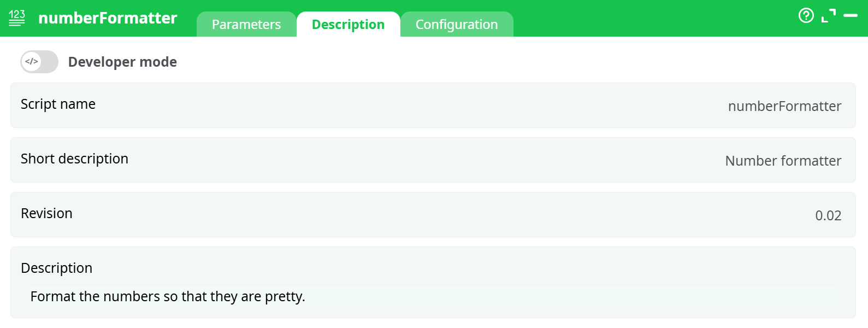Click the text saying numbers are pretty

pyautogui.click(x=168, y=297)
